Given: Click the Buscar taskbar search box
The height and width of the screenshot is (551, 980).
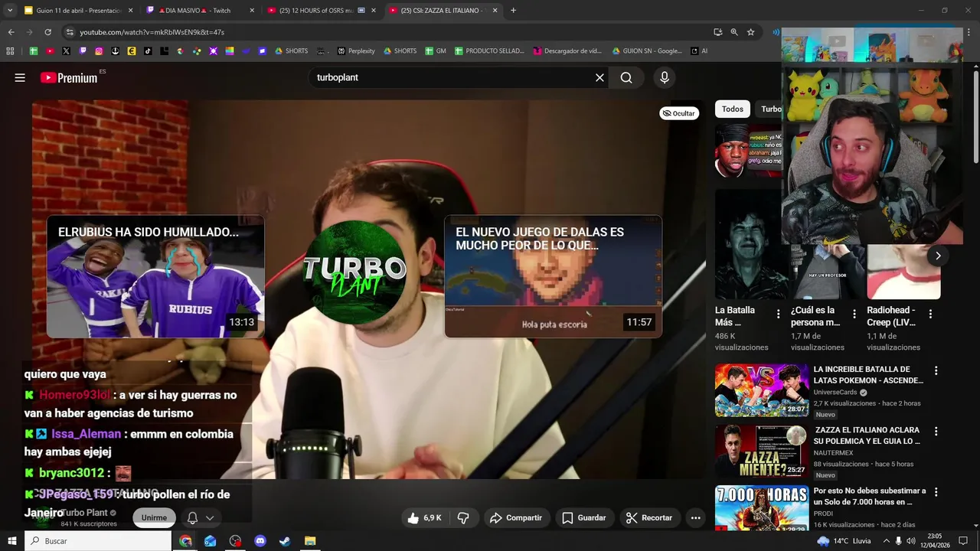Looking at the screenshot, I should coord(98,541).
